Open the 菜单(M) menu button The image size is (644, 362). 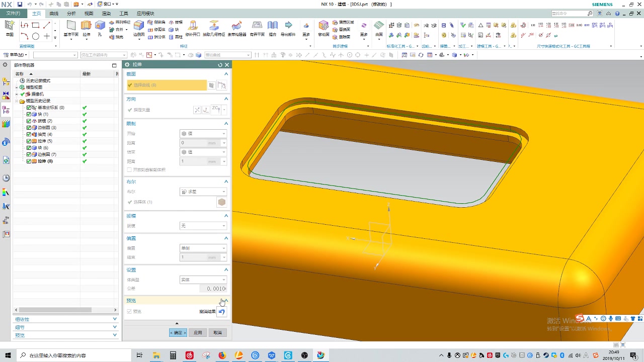(x=15, y=55)
